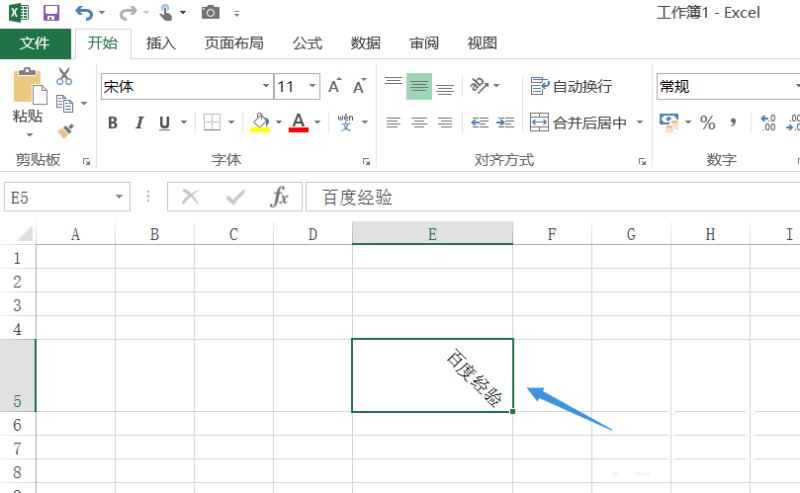Click the Cut scissors icon

(x=64, y=77)
